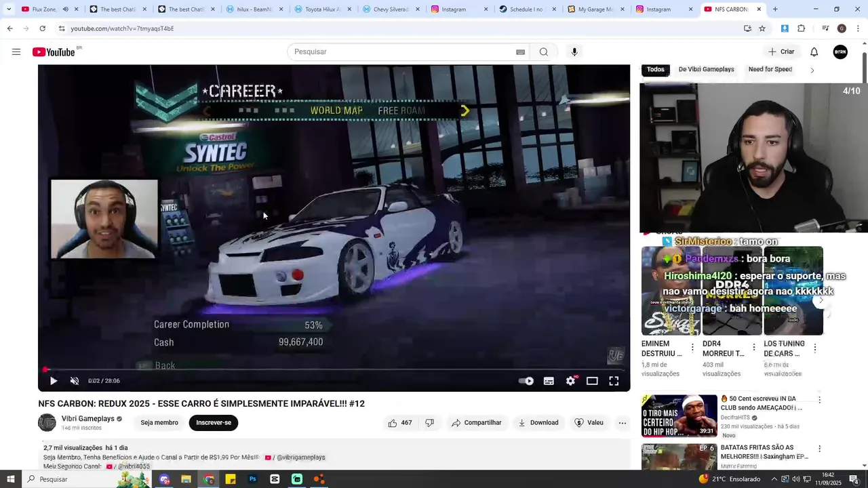Toggle autoplay switch on the player
The height and width of the screenshot is (488, 868).
click(526, 381)
